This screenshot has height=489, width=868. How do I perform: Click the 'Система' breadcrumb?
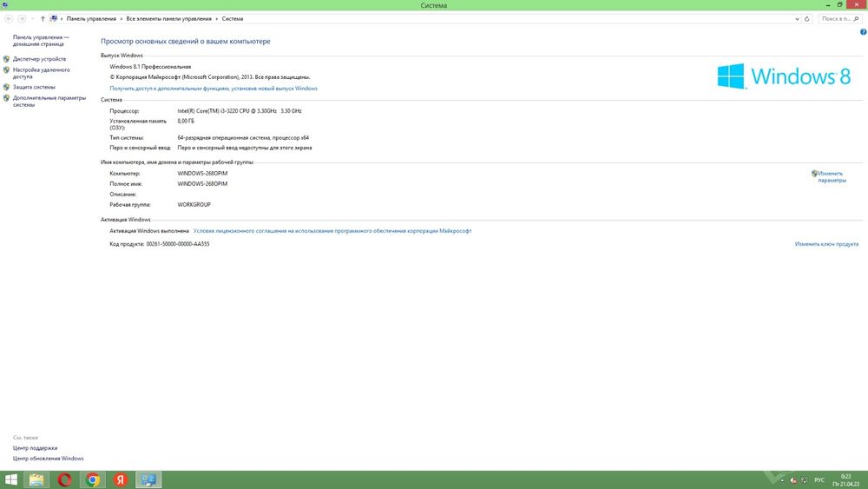click(x=233, y=19)
